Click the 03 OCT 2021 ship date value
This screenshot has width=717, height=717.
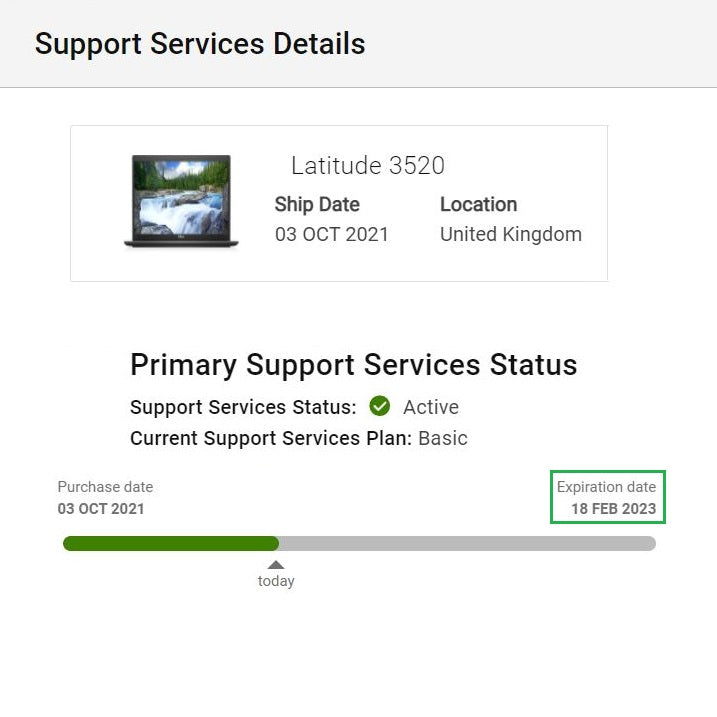332,234
